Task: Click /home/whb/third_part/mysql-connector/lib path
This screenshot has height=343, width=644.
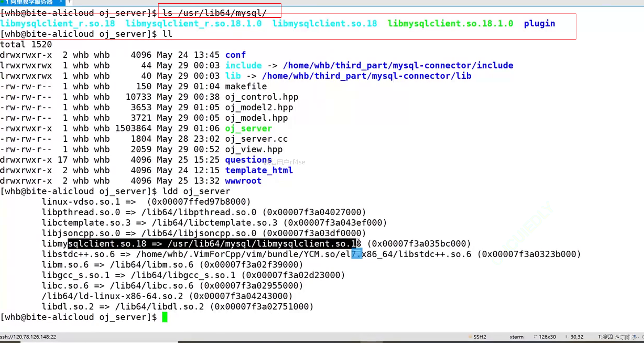Action: pos(366,76)
